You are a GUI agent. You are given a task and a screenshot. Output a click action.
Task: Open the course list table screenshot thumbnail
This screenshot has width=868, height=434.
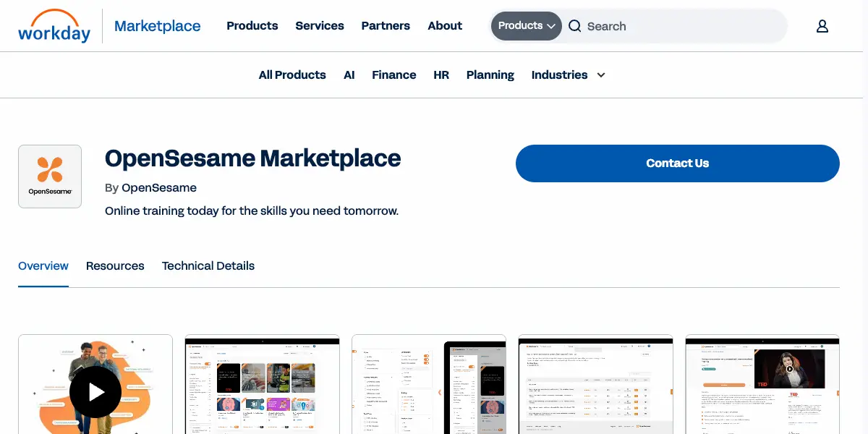(596, 384)
